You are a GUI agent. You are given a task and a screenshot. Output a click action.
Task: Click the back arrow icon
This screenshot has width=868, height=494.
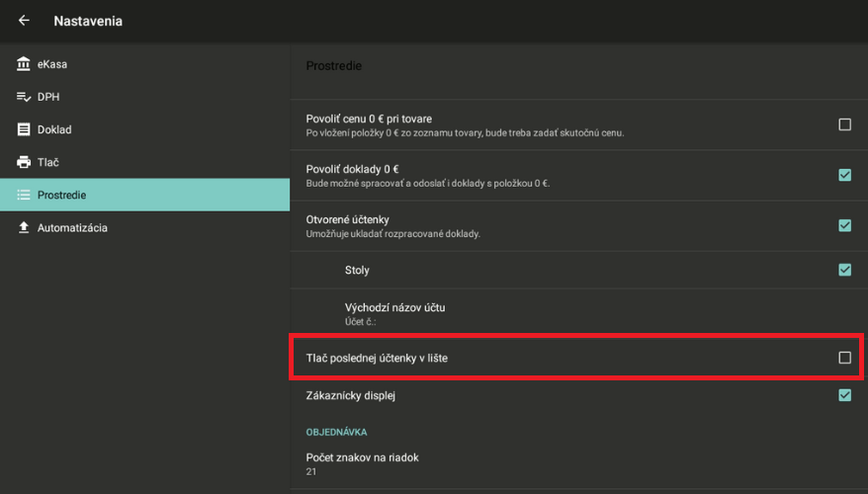pyautogui.click(x=24, y=21)
